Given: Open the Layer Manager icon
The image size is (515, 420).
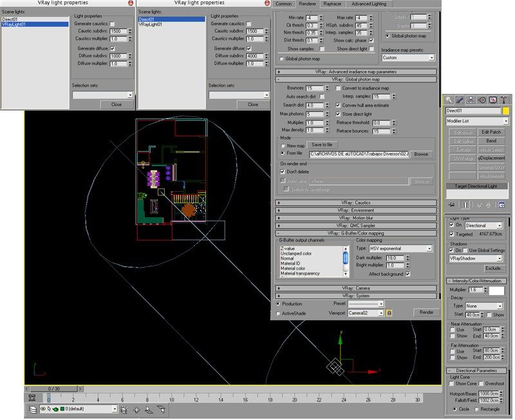Looking at the screenshot, I should (33, 410).
